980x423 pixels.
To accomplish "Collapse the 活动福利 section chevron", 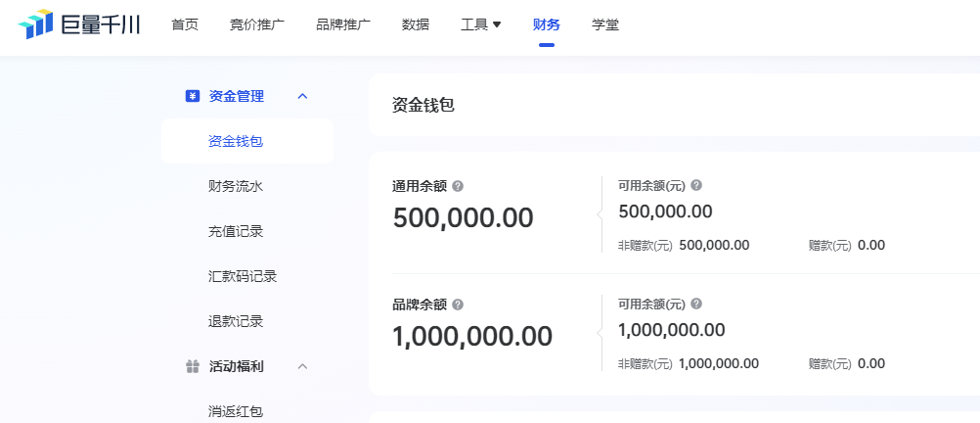I will (x=302, y=366).
